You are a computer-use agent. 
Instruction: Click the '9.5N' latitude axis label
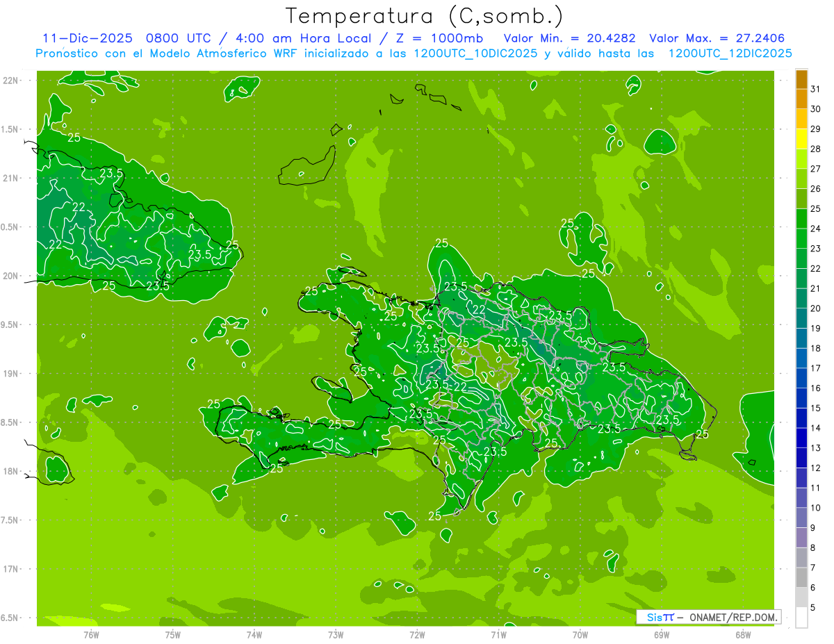coord(10,325)
